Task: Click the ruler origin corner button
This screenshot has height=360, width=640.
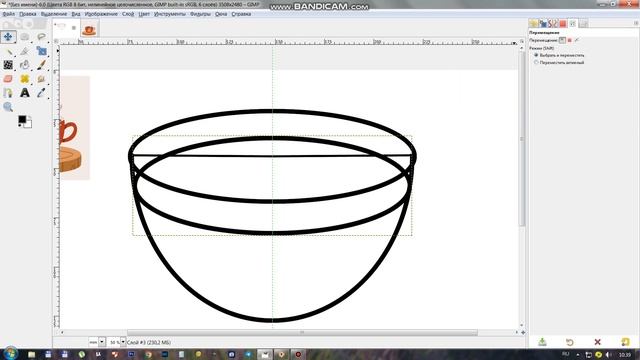Action: coord(57,42)
